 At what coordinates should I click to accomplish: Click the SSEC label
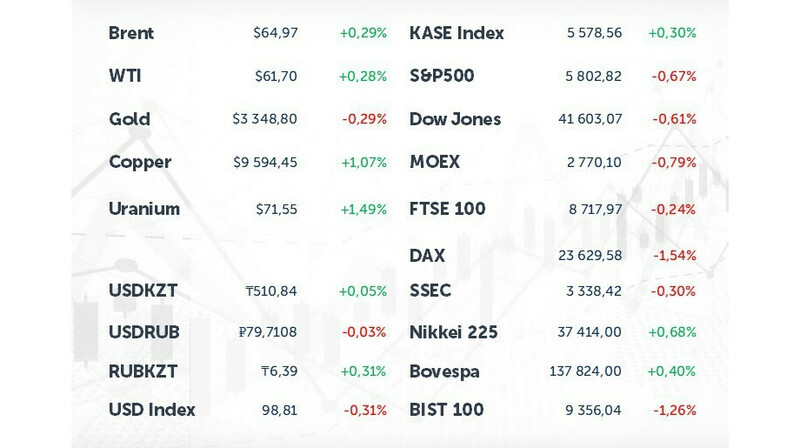click(430, 291)
